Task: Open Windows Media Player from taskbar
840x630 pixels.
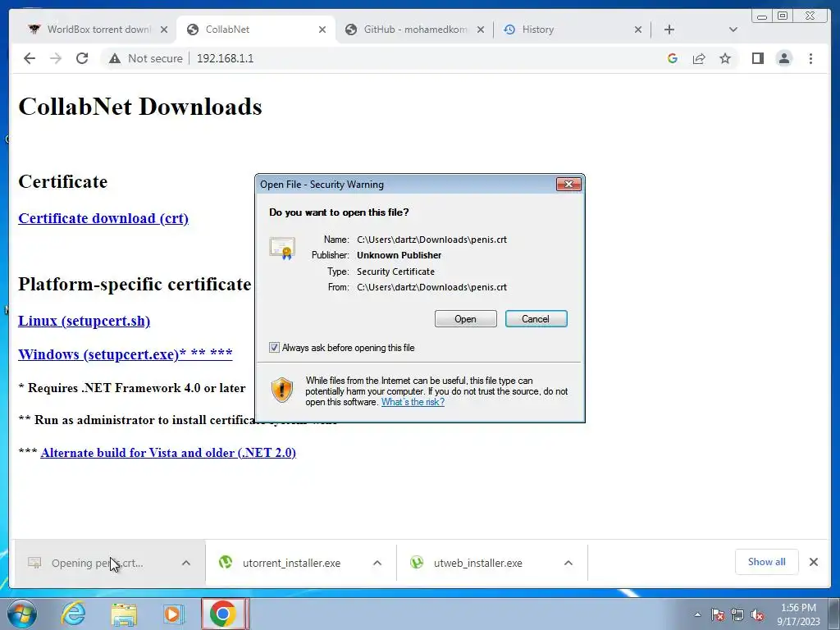Action: [173, 614]
